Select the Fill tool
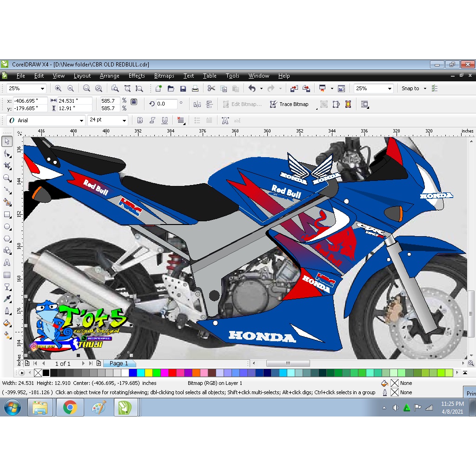 (x=7, y=324)
